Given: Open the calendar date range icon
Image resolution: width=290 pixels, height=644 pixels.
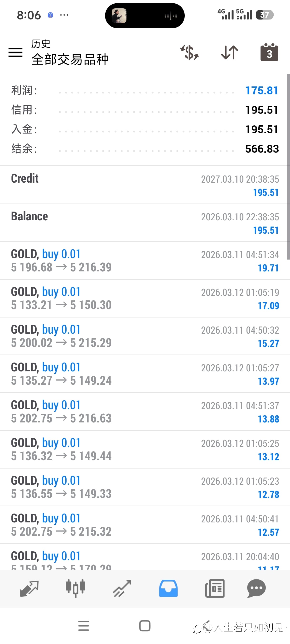Looking at the screenshot, I should coord(269,52).
